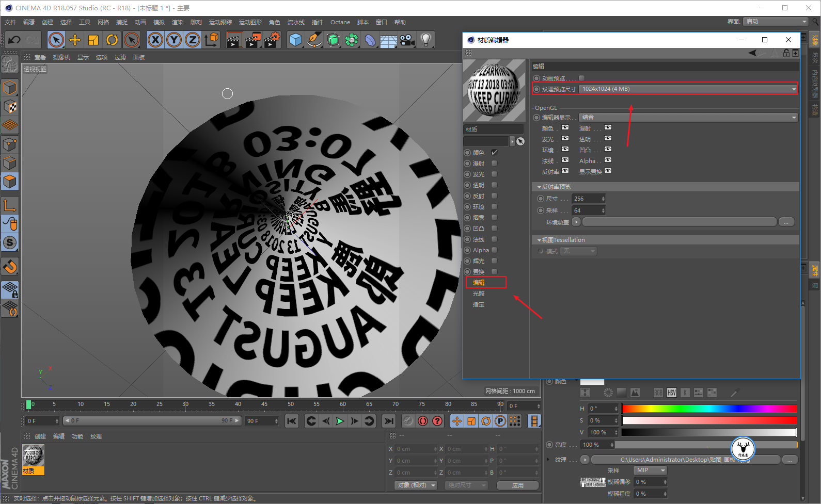Screen dimensions: 821x504
Task: Open the 帮助 menu
Action: (400, 22)
